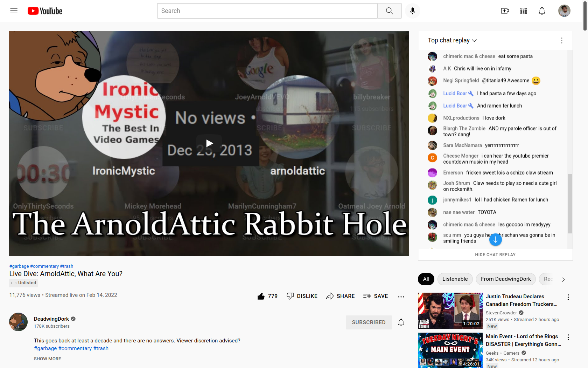This screenshot has height=368, width=588.
Task: Visit the Geeks + Gamers channel
Action: (x=503, y=353)
